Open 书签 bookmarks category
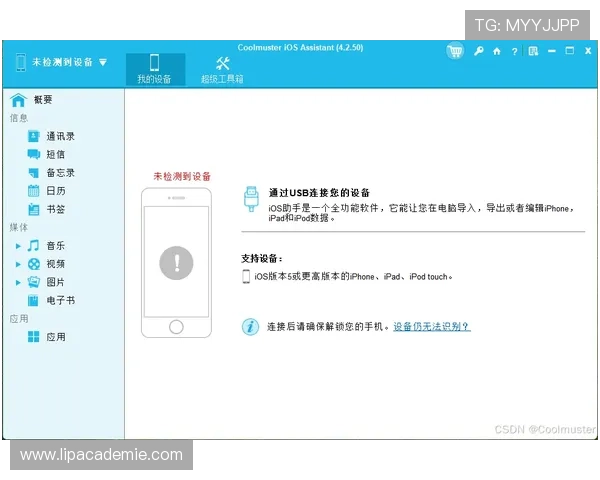Viewport: 600px width, 480px height. 56,209
